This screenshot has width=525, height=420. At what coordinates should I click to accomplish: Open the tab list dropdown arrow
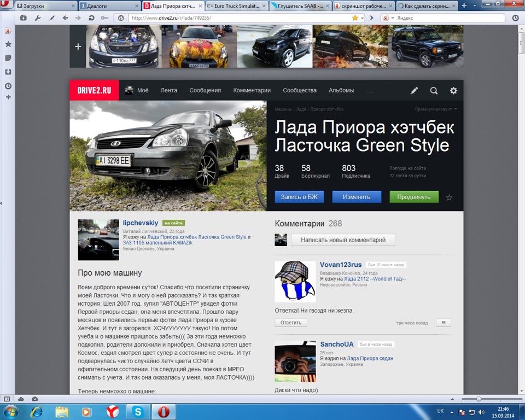pos(475,5)
